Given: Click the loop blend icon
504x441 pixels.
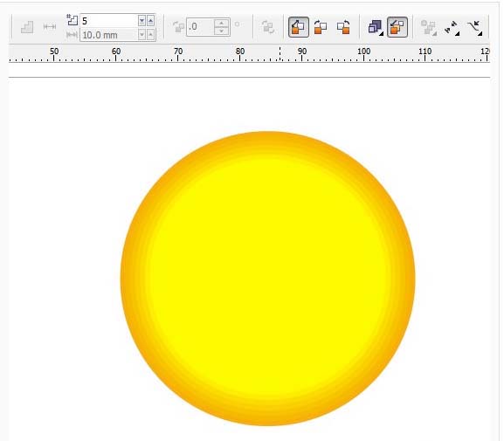Looking at the screenshot, I should tap(268, 27).
